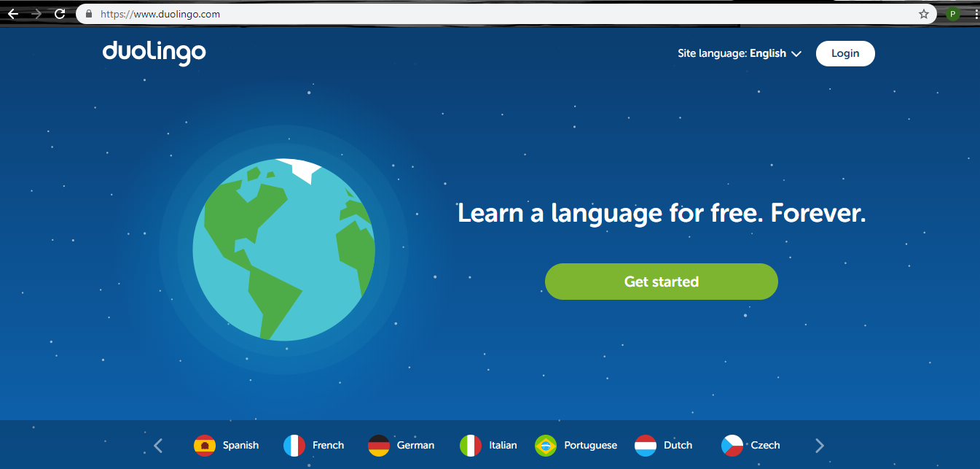Click the P profile avatar in Chrome
This screenshot has width=980, height=469.
pos(952,13)
